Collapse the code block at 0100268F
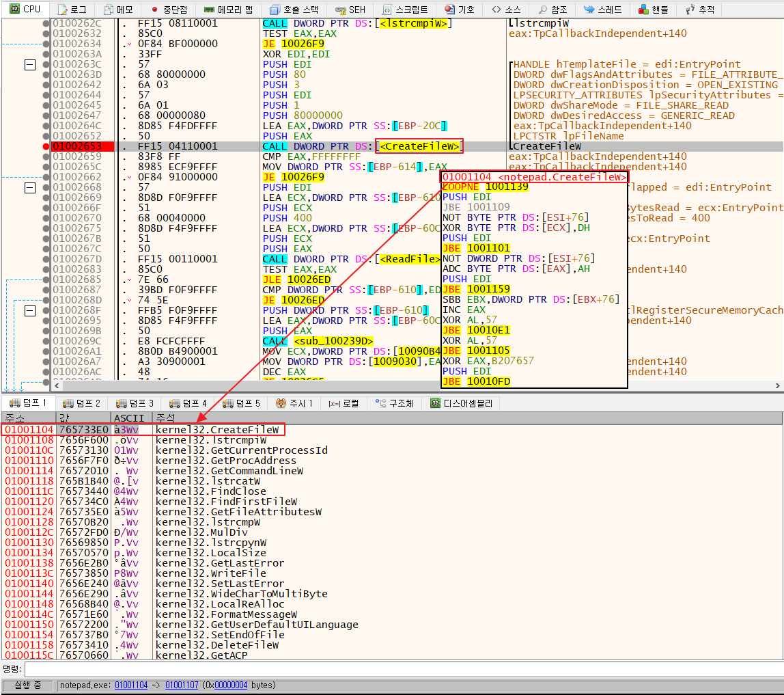The height and width of the screenshot is (695, 784). [30, 311]
